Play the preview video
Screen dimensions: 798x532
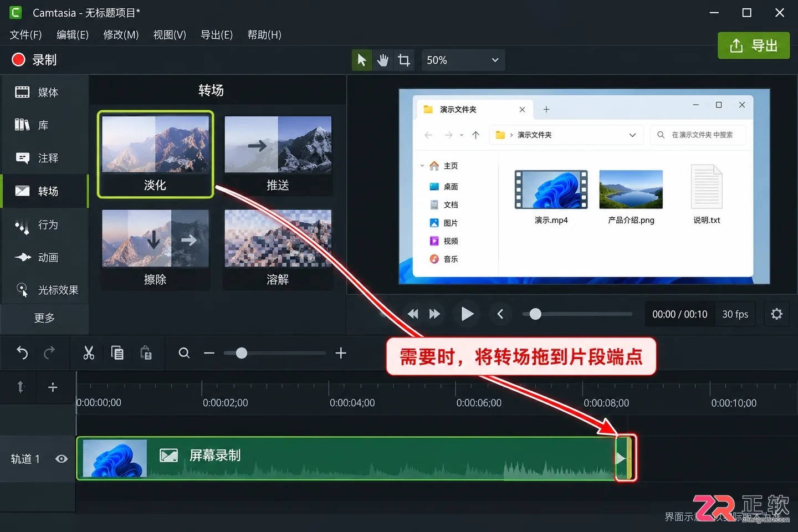(x=467, y=314)
